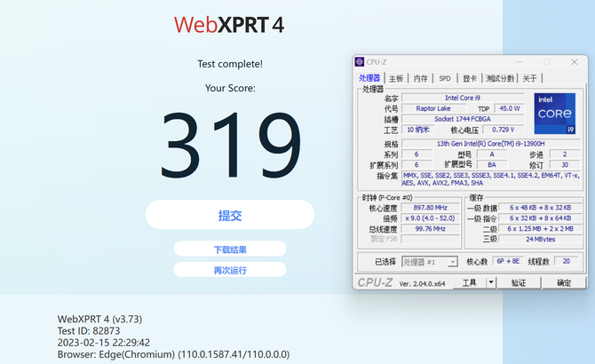Click the bus speed value 99.76 MHz
The height and width of the screenshot is (364, 595).
click(x=431, y=229)
